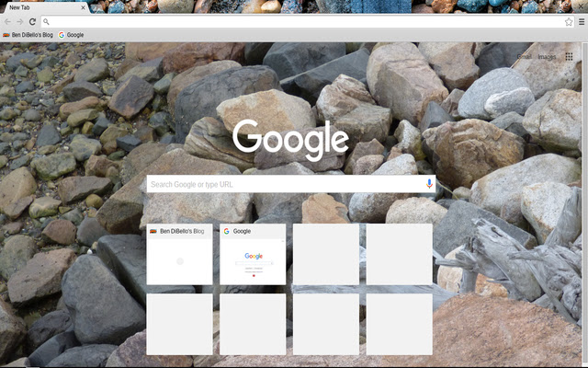Viewport: 588px width, 368px height.
Task: Click the browser forward arrow
Action: 19,22
